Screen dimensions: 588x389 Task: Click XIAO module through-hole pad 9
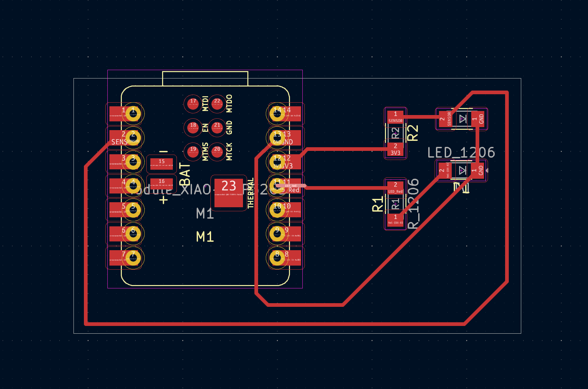click(x=278, y=234)
